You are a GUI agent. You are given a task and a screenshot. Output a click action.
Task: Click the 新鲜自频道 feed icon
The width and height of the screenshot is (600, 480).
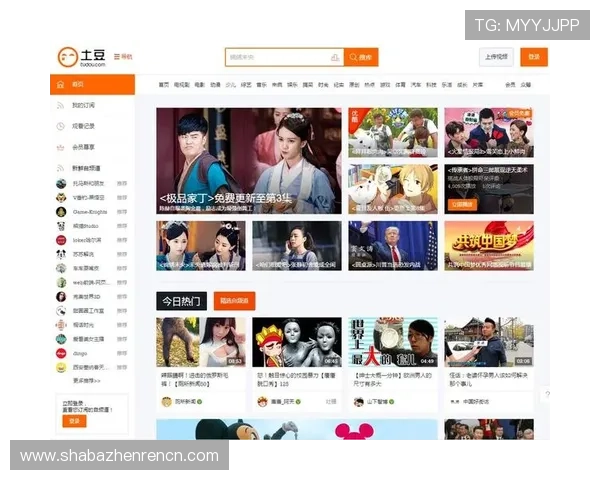pyautogui.click(x=62, y=168)
